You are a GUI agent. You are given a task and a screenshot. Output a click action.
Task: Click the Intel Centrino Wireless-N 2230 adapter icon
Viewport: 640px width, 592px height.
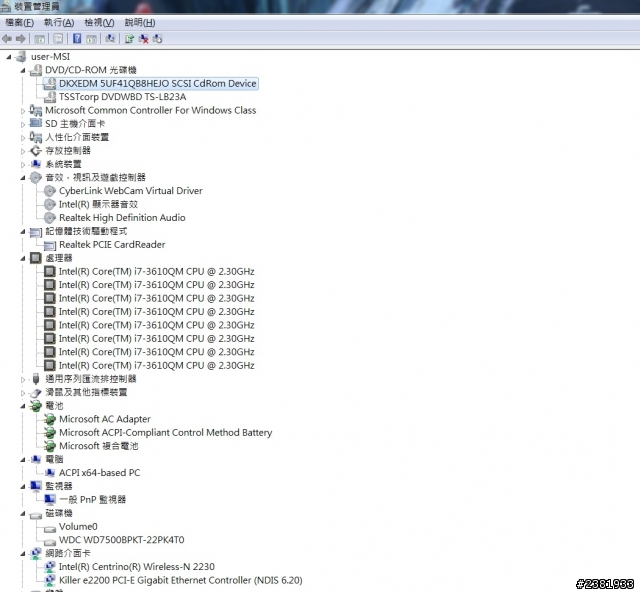click(50, 567)
